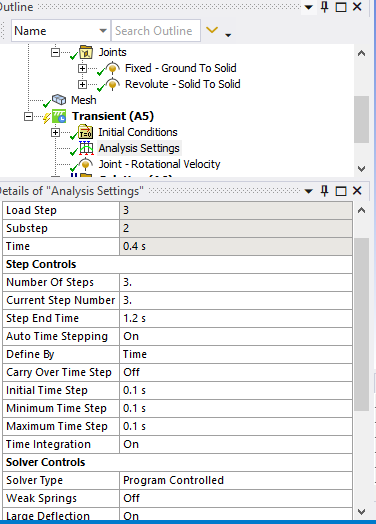Click the Auto Time Stepping value On
The width and height of the screenshot is (376, 524).
tap(236, 337)
